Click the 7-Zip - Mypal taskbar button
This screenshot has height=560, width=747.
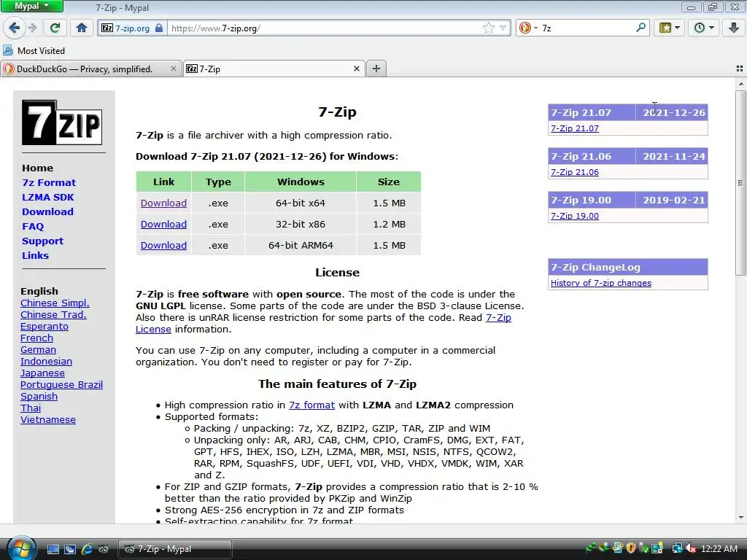(x=174, y=549)
